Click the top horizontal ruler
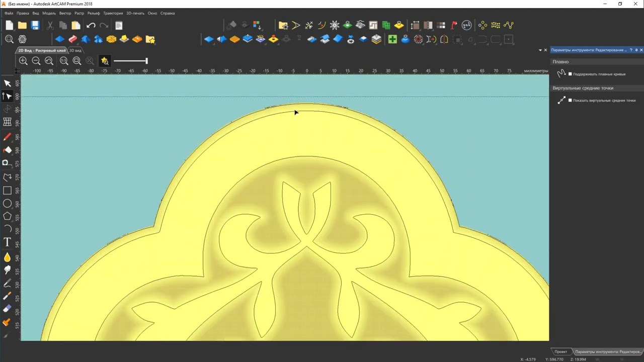This screenshot has width=644, height=362. [284, 71]
